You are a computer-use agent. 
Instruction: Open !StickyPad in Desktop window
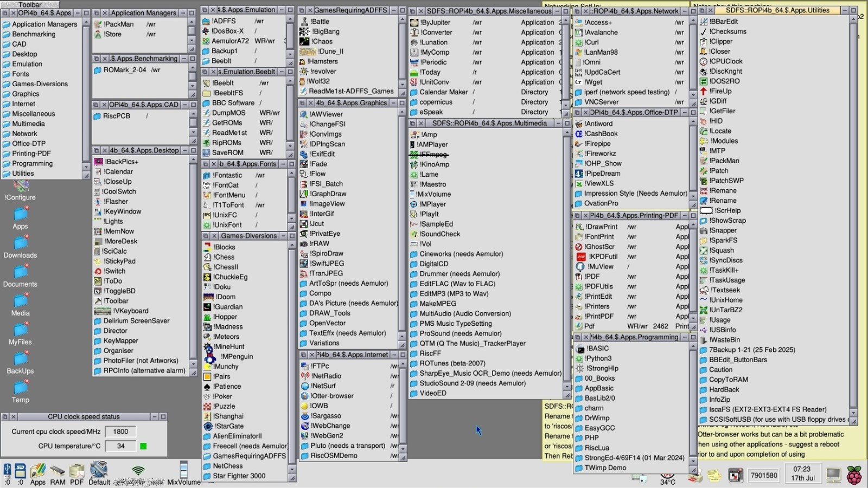coord(114,261)
